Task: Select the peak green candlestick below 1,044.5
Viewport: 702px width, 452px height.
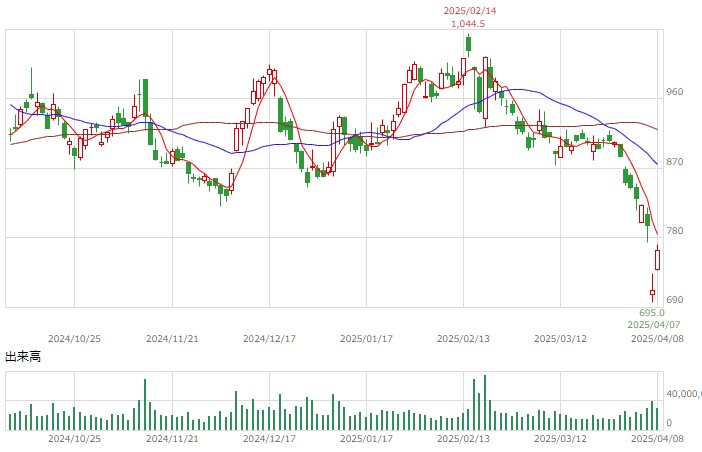Action: click(469, 44)
